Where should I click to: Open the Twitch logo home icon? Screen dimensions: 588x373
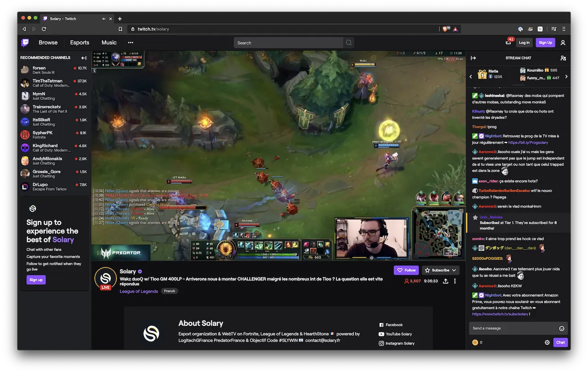[25, 42]
